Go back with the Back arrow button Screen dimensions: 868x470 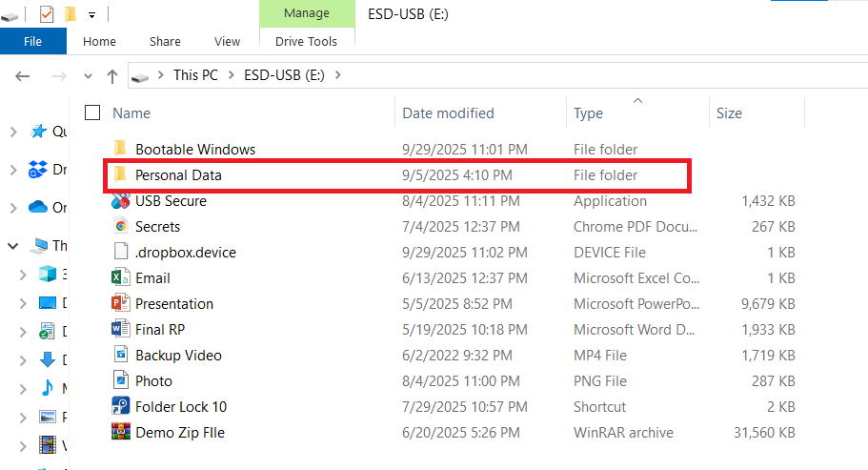22,76
